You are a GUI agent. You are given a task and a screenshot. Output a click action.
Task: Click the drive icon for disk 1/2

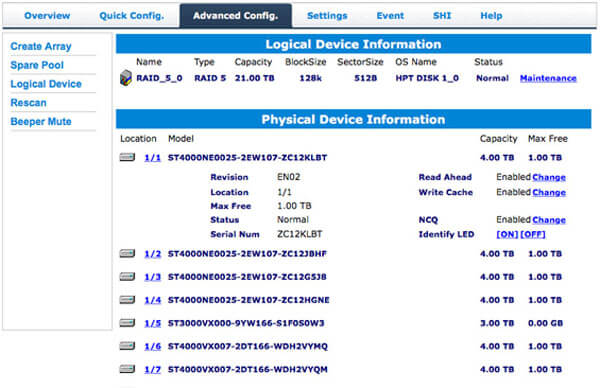point(127,253)
